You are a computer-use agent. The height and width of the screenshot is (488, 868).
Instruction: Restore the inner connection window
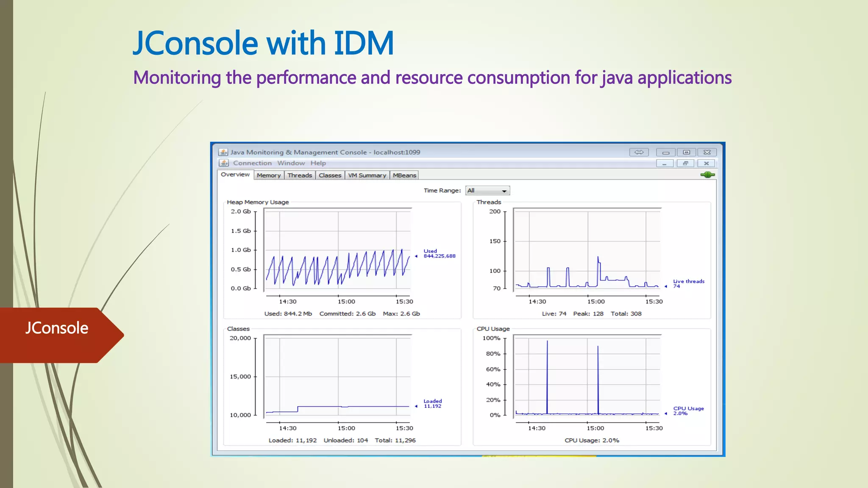click(x=685, y=163)
